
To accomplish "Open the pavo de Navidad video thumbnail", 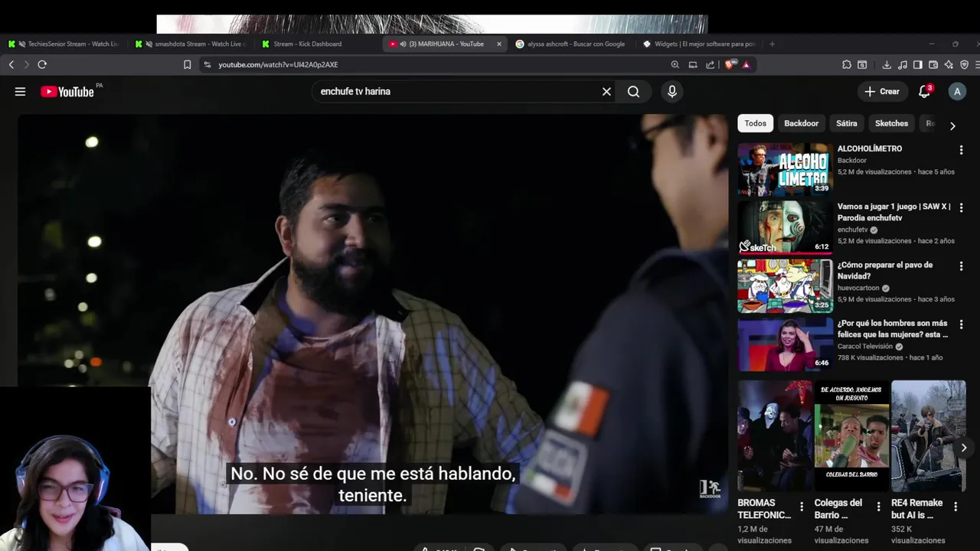I will pos(785,285).
